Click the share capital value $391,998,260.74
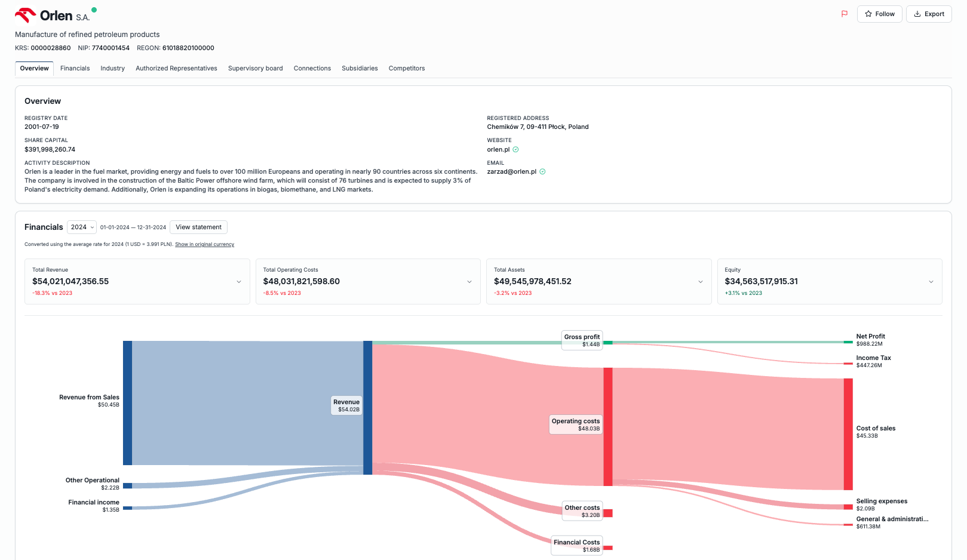Image resolution: width=967 pixels, height=560 pixels. click(x=50, y=149)
